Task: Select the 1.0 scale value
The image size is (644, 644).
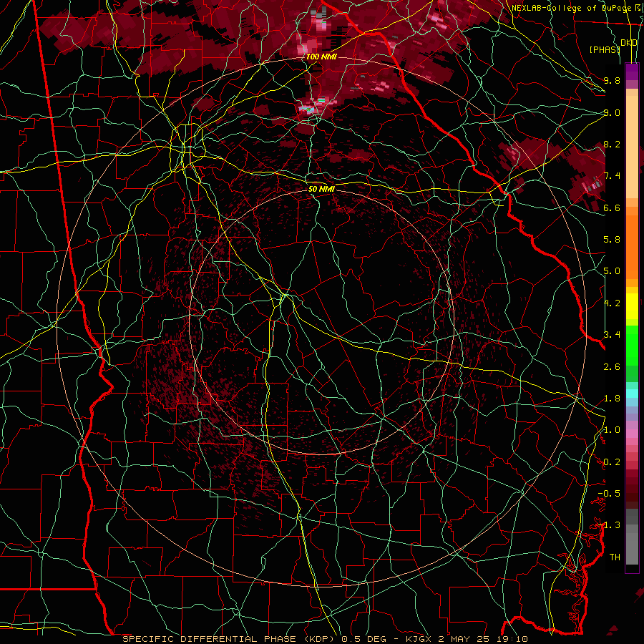Action: tap(612, 430)
